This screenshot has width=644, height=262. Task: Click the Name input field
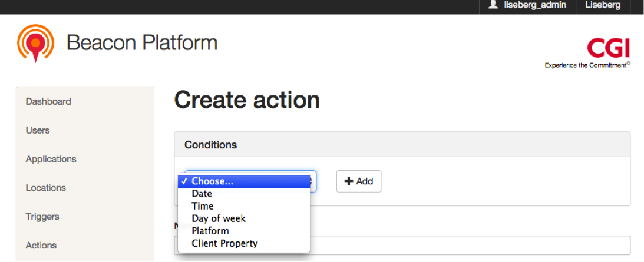tap(470, 245)
